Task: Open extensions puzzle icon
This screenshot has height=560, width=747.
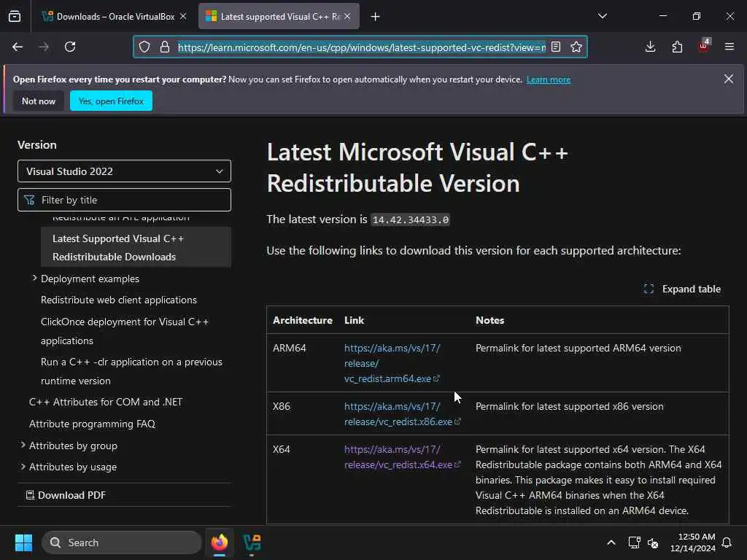Action: tap(677, 47)
